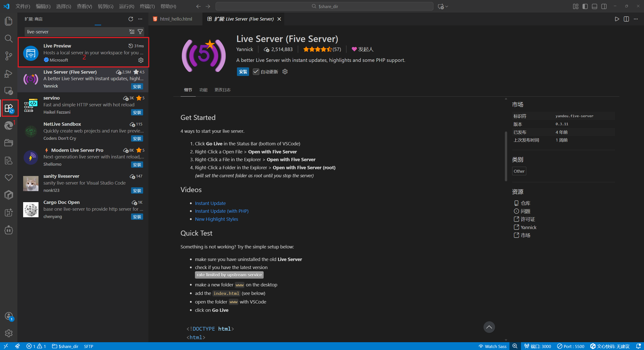Open the Run and Debug view

(9, 73)
